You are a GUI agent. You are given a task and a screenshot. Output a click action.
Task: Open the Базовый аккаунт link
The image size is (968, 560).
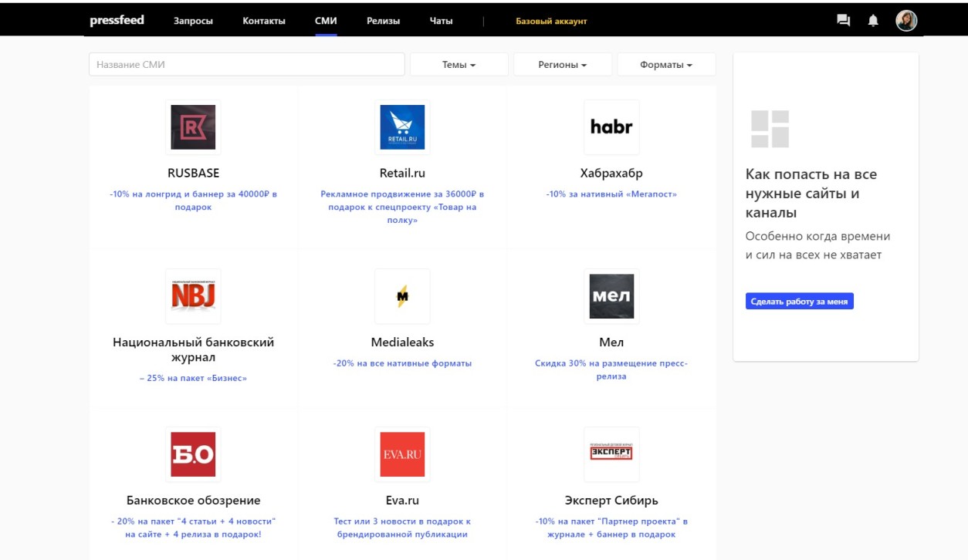click(551, 21)
